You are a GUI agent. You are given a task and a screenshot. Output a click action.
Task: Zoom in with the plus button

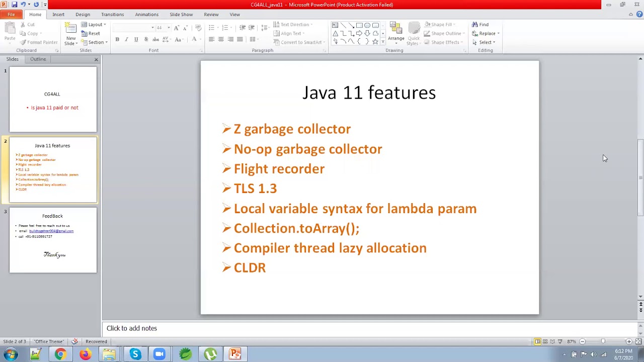[x=629, y=342]
